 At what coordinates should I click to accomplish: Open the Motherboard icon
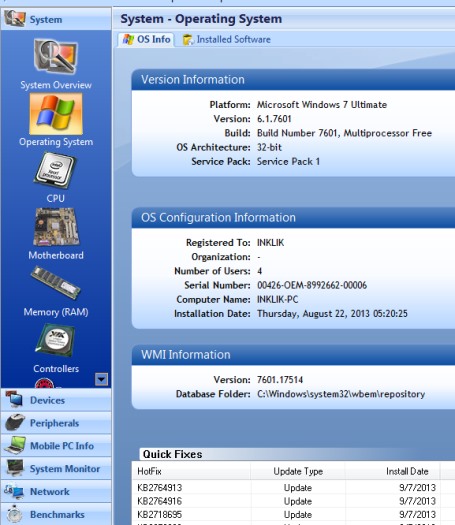[x=56, y=227]
